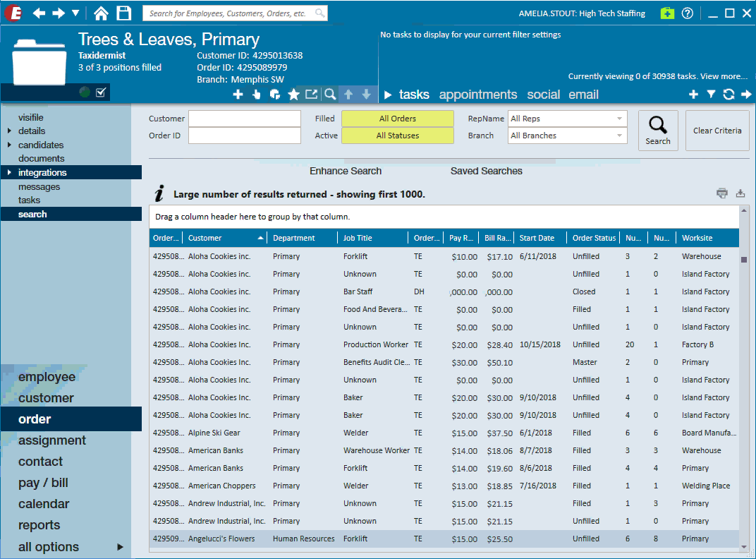Click the hand pointer icon in header
Image resolution: width=756 pixels, height=559 pixels.
257,95
